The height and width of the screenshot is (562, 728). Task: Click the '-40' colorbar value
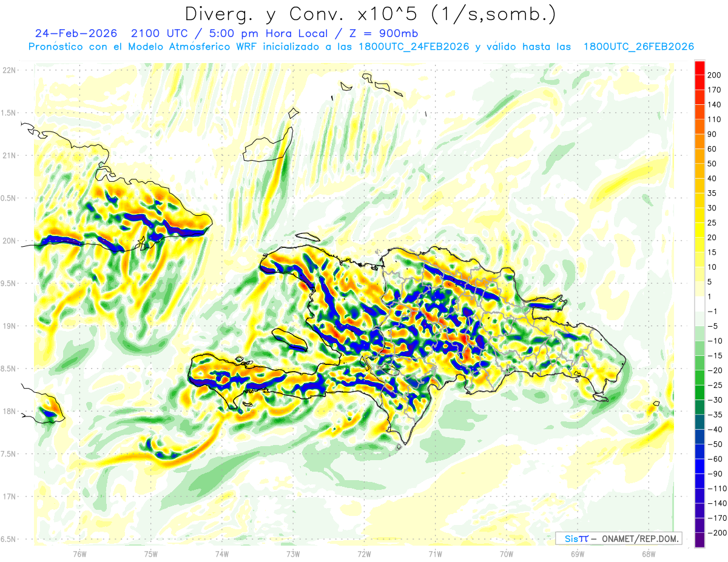715,429
